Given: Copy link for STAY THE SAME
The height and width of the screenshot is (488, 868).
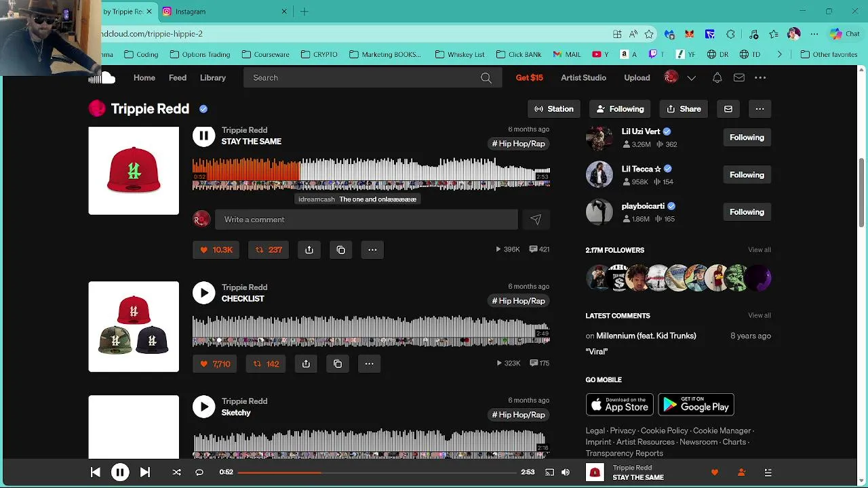Looking at the screenshot, I should (340, 250).
